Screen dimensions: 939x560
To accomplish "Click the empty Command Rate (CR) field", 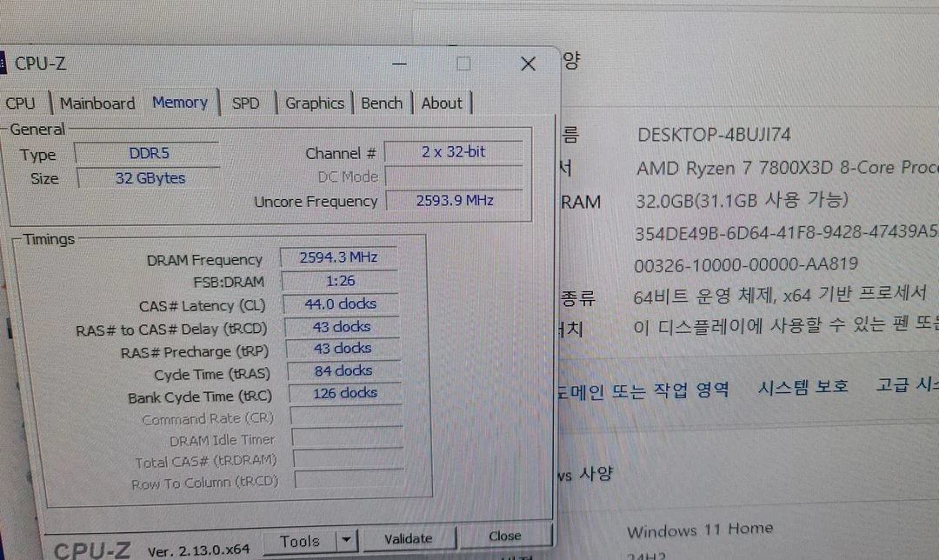I will 346,416.
